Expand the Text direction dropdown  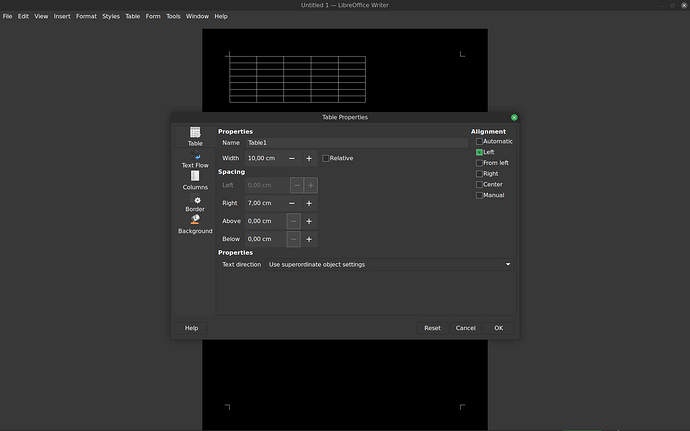tap(389, 265)
